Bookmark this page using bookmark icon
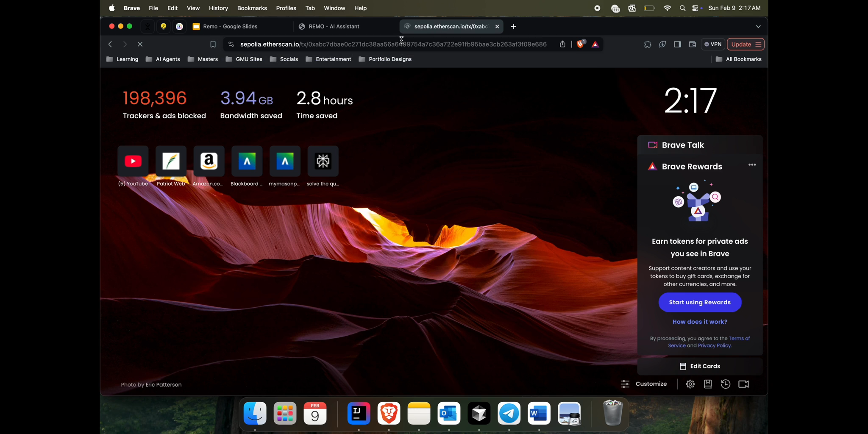Image resolution: width=868 pixels, height=434 pixels. coord(213,45)
